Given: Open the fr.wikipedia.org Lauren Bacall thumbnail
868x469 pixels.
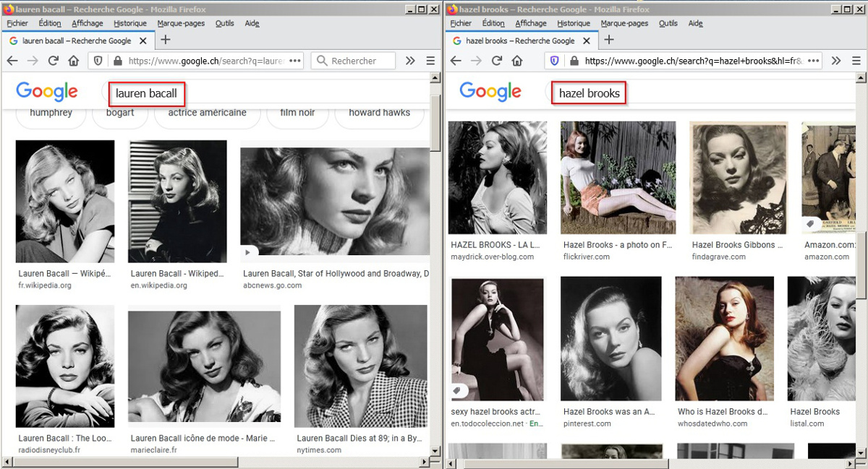Looking at the screenshot, I should pos(65,201).
